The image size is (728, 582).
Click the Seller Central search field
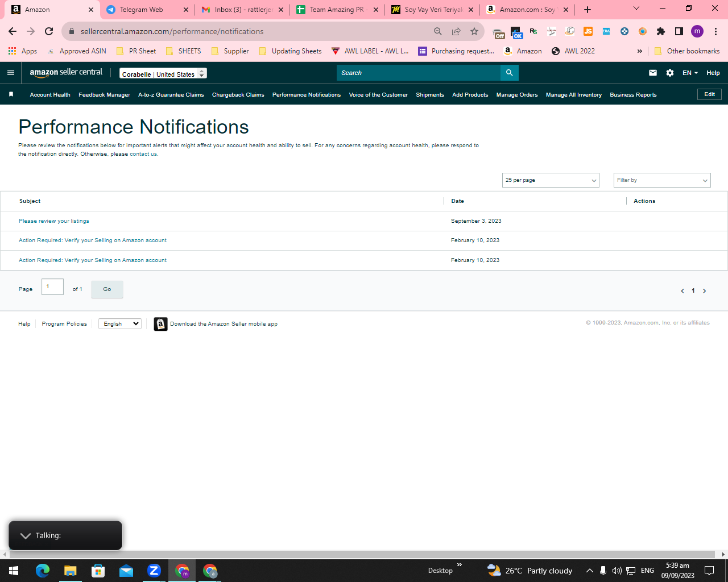point(419,73)
